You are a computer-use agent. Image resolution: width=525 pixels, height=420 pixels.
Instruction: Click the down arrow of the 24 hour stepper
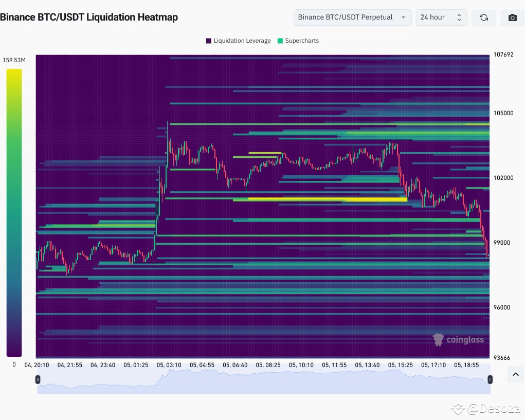tap(459, 20)
